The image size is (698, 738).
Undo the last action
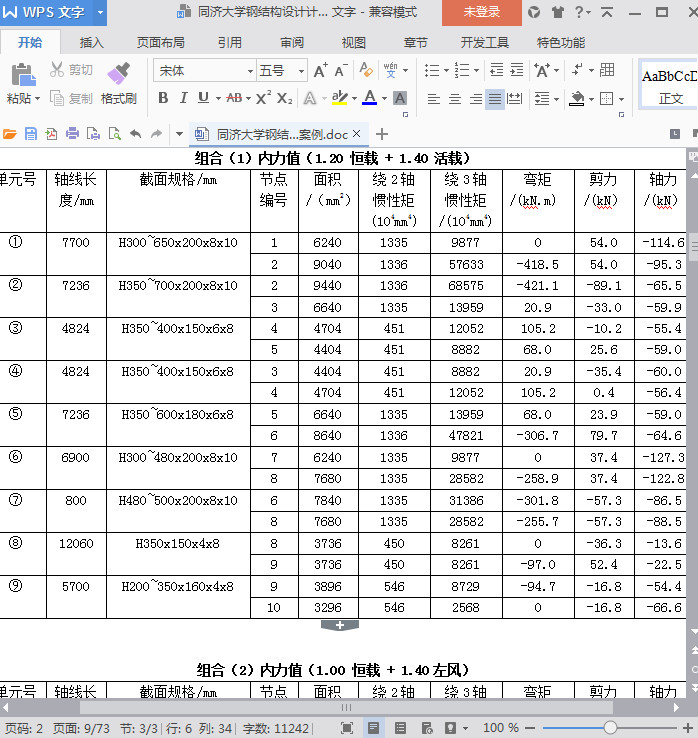coord(136,134)
